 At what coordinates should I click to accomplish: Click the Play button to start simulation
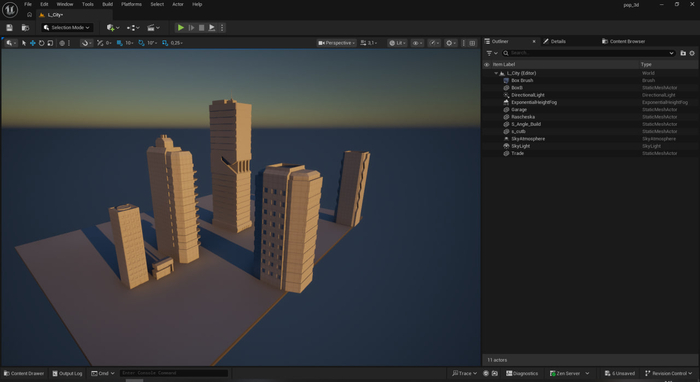(181, 28)
